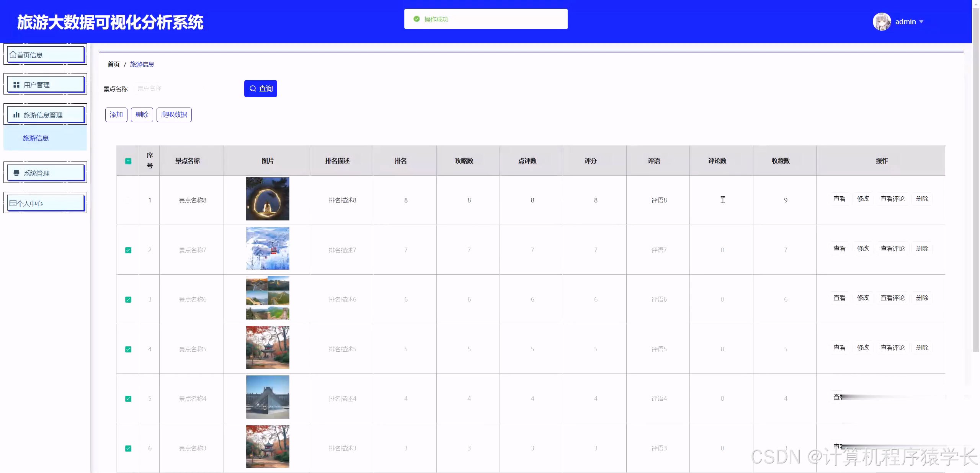Viewport: 980px width, 473px height.
Task: Click 查看评论 for row 景点名称8
Action: click(892, 199)
